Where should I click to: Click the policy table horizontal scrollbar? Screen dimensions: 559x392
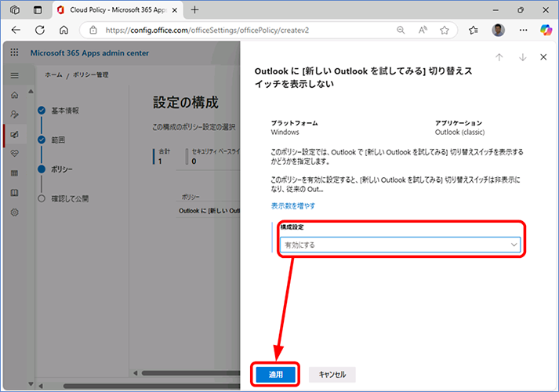click(x=191, y=373)
